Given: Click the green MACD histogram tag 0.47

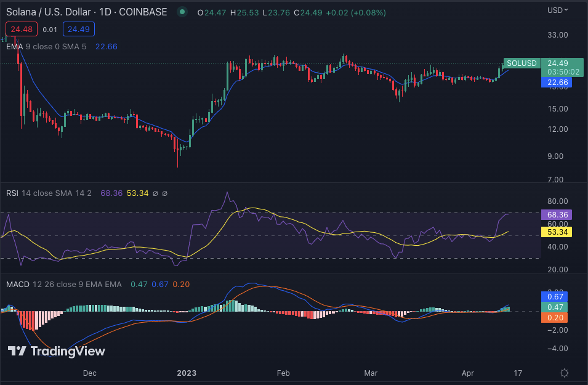Looking at the screenshot, I should tap(555, 307).
